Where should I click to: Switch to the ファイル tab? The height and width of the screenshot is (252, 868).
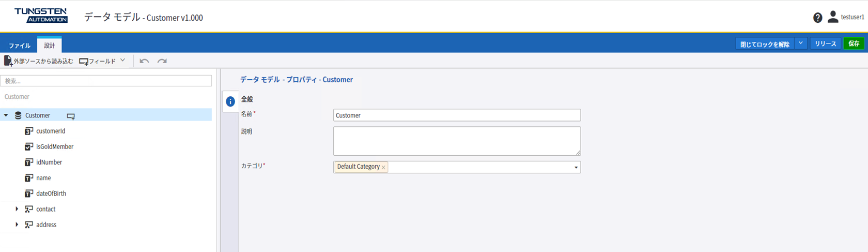(x=19, y=46)
